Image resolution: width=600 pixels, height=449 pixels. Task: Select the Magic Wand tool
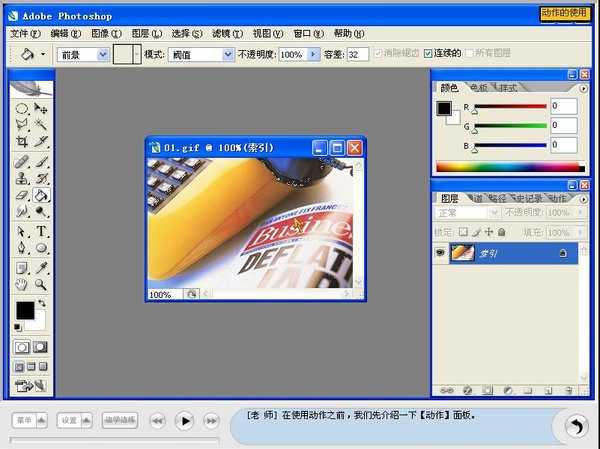[41, 124]
